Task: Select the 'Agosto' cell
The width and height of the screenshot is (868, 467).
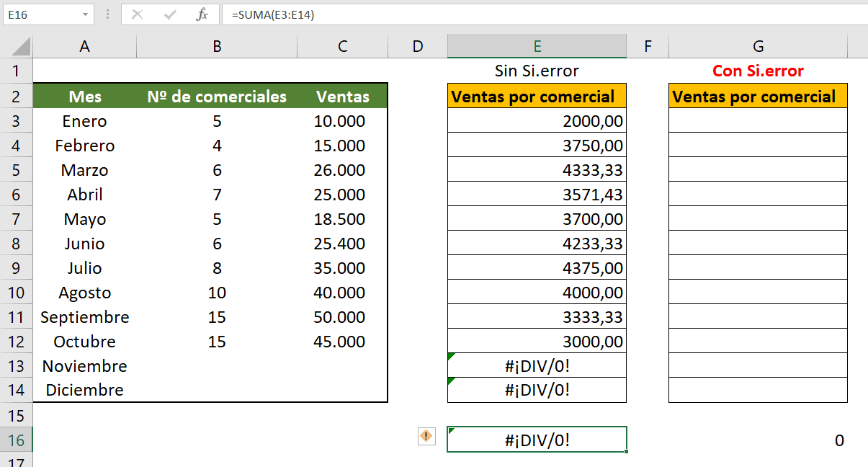Action: [x=85, y=292]
